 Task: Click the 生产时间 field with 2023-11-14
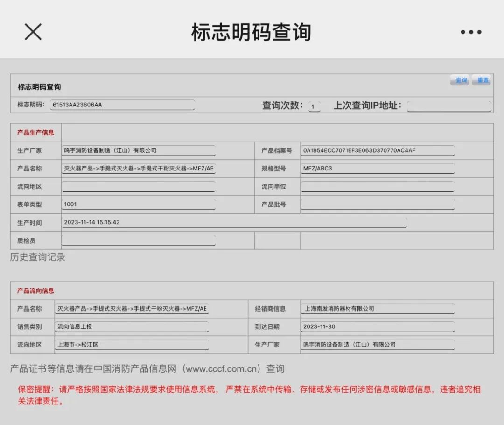(x=233, y=222)
